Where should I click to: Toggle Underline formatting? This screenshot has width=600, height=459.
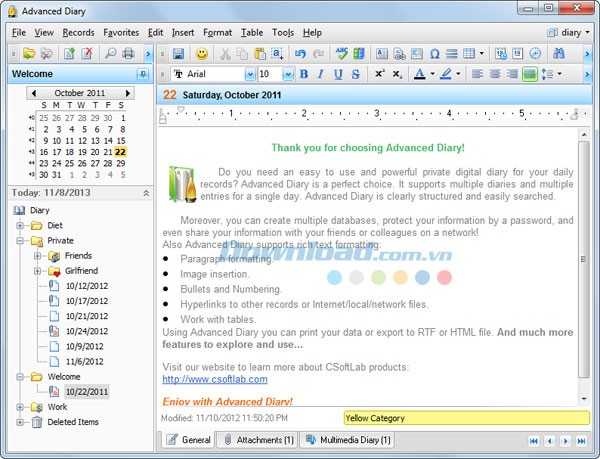[337, 74]
